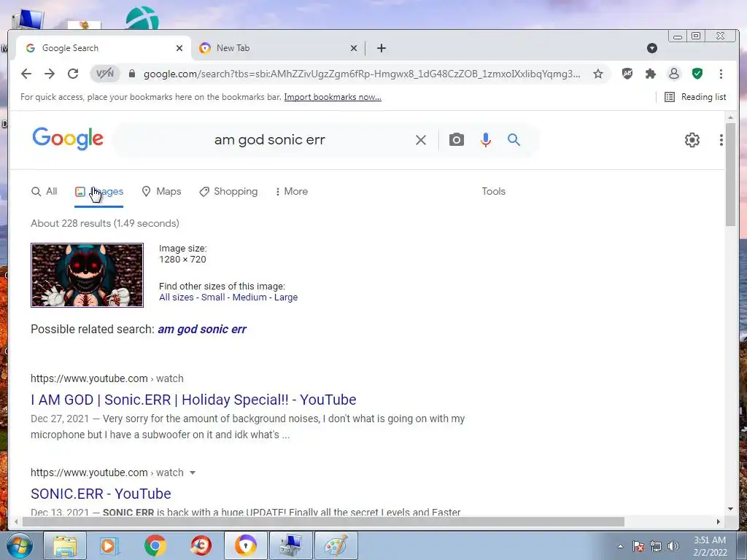
Task: Open the Shopping results tab
Action: [228, 192]
